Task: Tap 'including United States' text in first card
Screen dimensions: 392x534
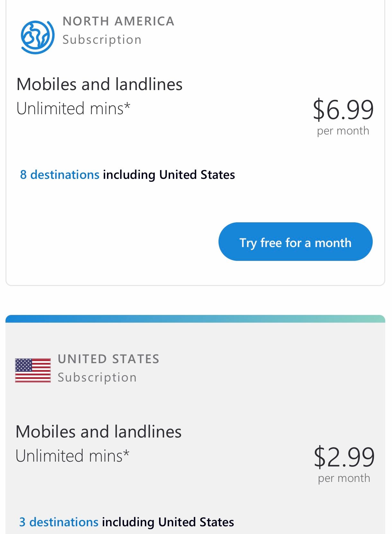Action: click(x=169, y=175)
